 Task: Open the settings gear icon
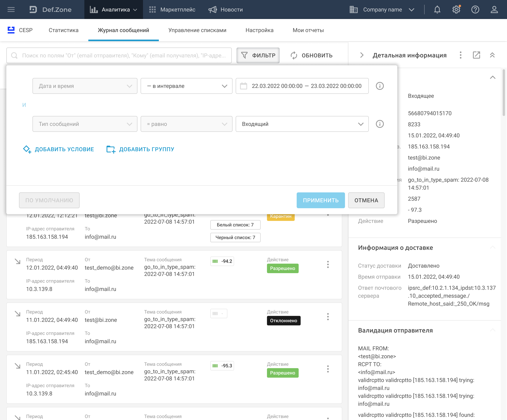(x=456, y=10)
